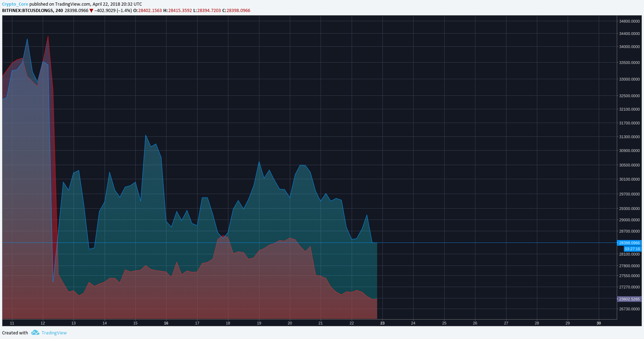The width and height of the screenshot is (644, 339).
Task: Click the red down-arrow change indicator
Action: click(92, 11)
